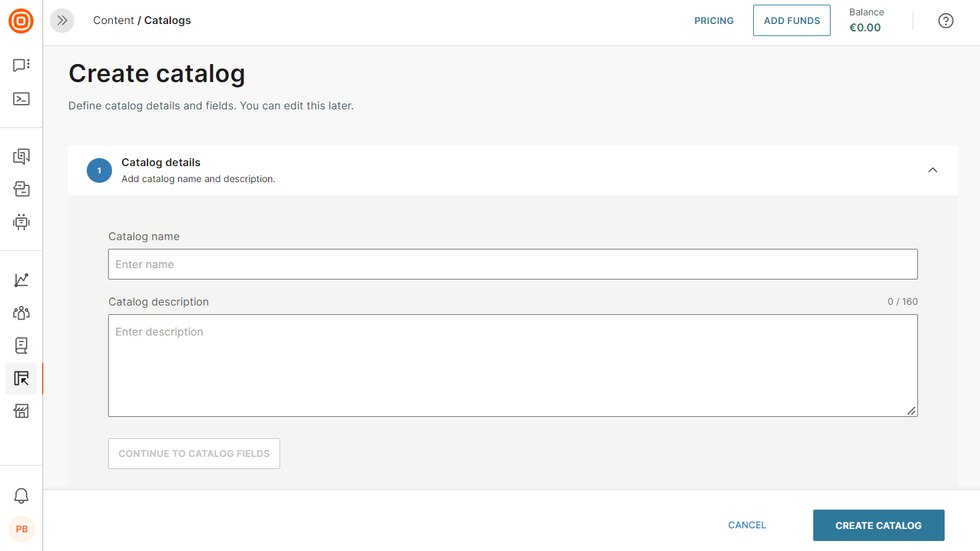Click the duplicated chat bubbles sidebar icon
Screen dimensions: 980x551
click(21, 156)
